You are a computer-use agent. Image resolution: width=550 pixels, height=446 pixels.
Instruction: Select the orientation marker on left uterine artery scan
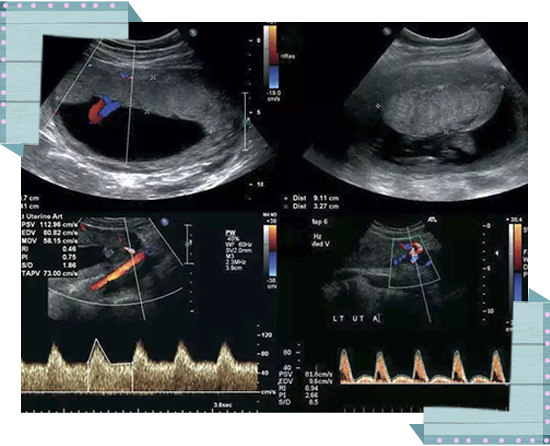pos(165,222)
